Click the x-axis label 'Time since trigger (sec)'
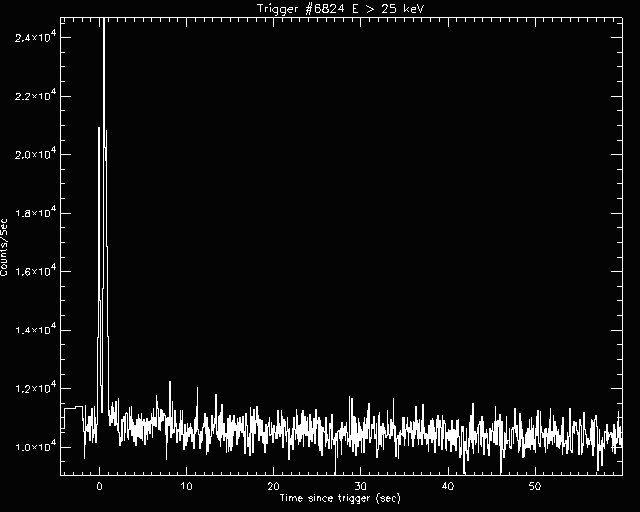 coord(340,498)
